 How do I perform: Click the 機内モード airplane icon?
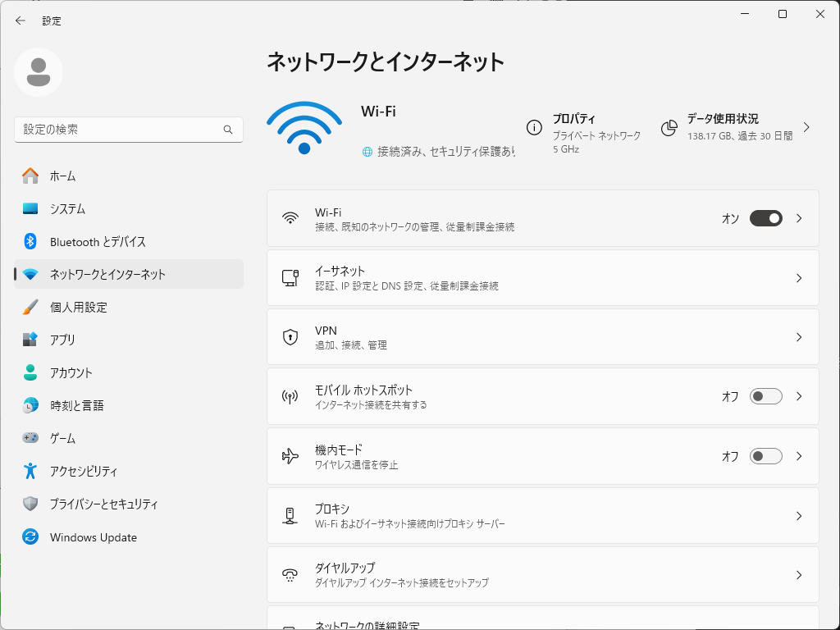point(290,456)
